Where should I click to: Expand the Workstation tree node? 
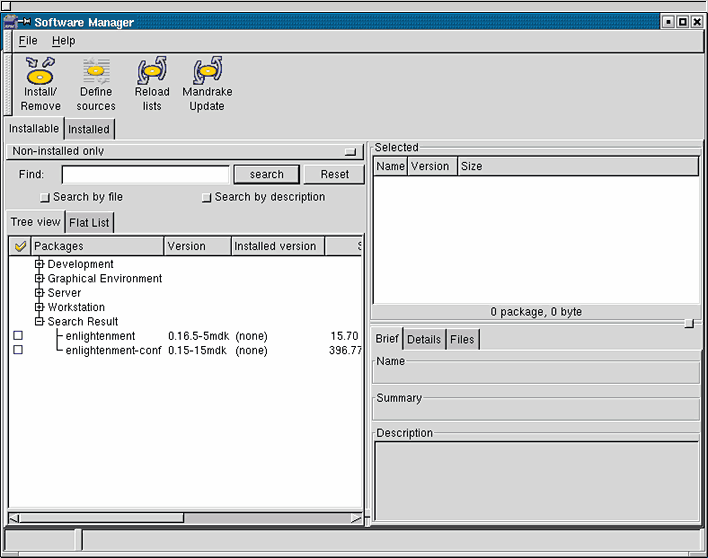click(x=39, y=307)
